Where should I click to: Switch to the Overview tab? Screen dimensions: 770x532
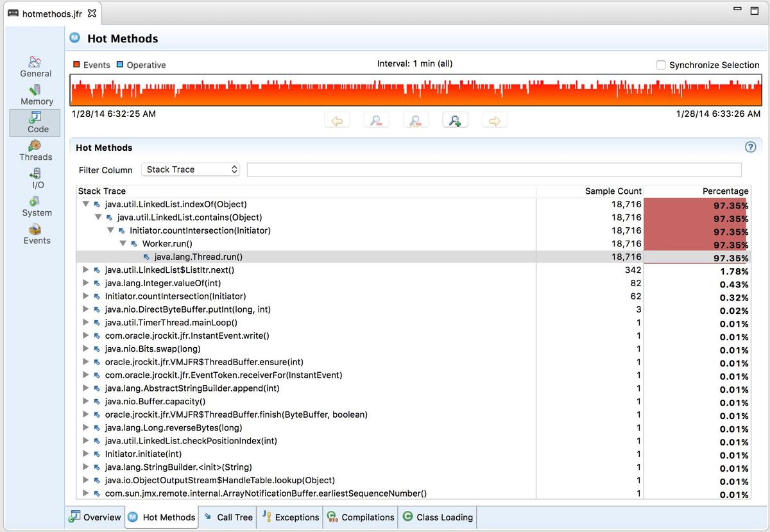coord(95,517)
